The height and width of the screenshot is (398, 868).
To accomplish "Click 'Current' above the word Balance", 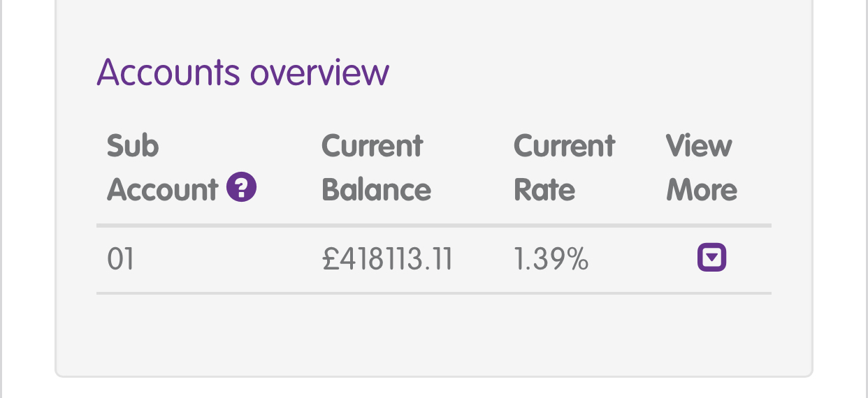I will coord(372,146).
